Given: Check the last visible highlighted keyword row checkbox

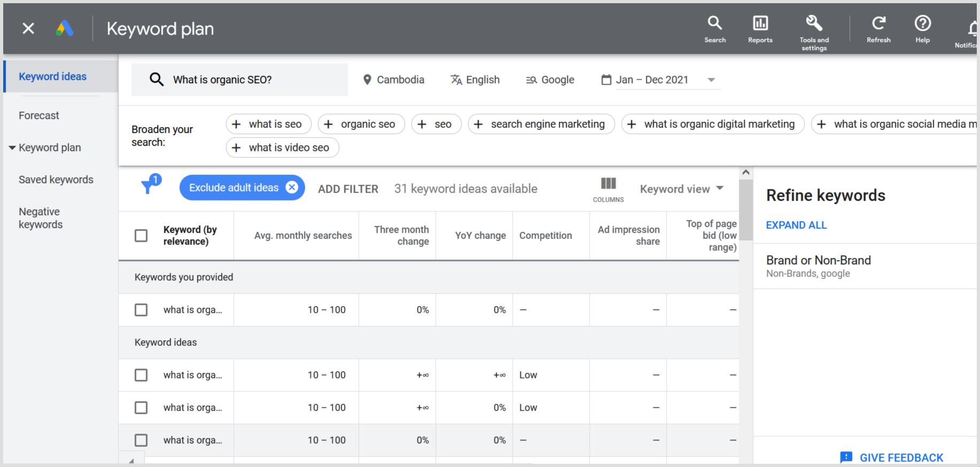Looking at the screenshot, I should pos(141,440).
